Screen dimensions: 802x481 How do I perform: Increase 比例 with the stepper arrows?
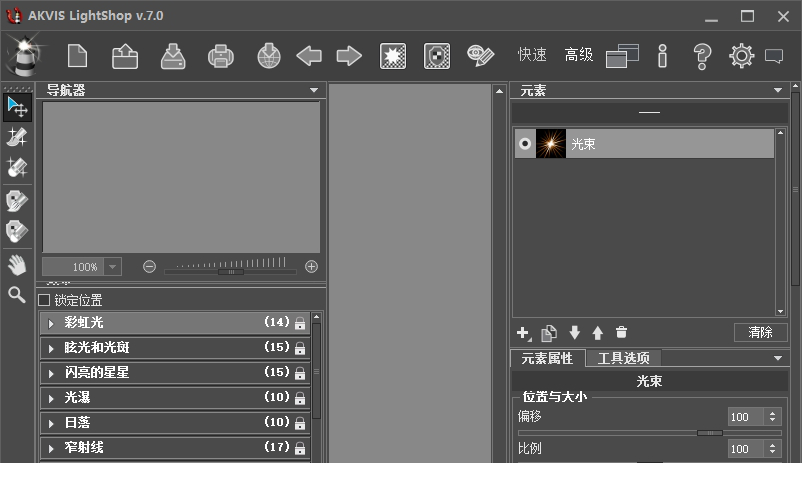(x=772, y=445)
